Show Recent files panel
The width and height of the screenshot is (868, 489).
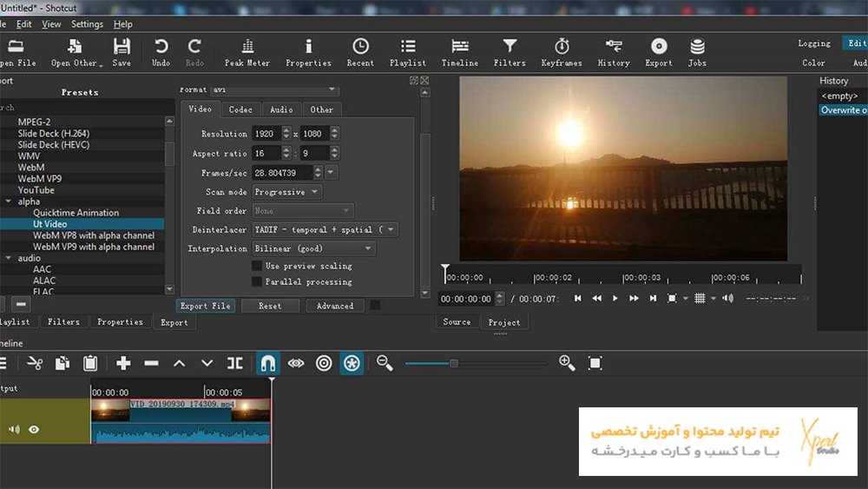[360, 53]
